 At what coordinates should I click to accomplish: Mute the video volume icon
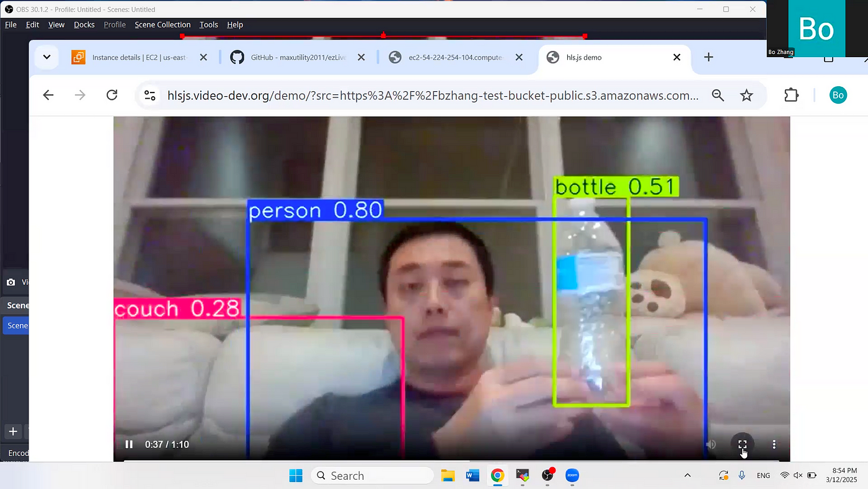tap(711, 444)
